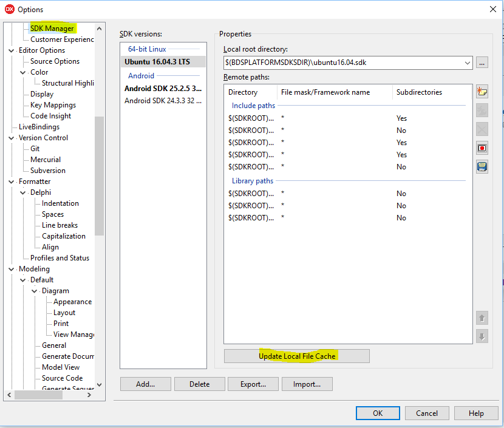Select Appearance under Diagram
This screenshot has height=428, width=504.
73,302
